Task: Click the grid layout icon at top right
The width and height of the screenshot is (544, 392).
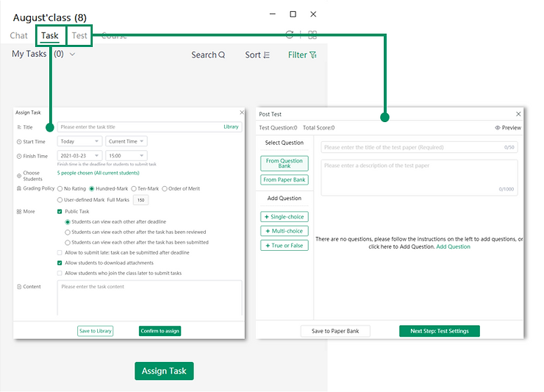Action: tap(312, 35)
